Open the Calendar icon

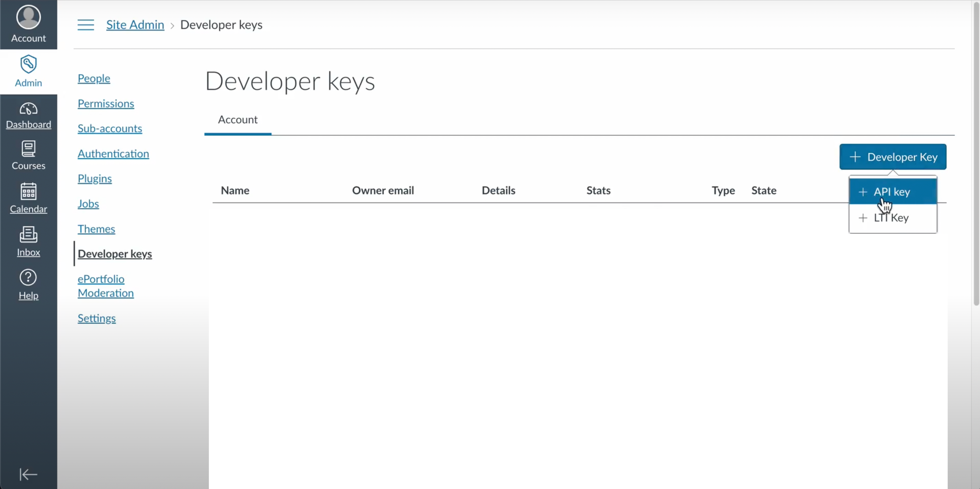28,191
